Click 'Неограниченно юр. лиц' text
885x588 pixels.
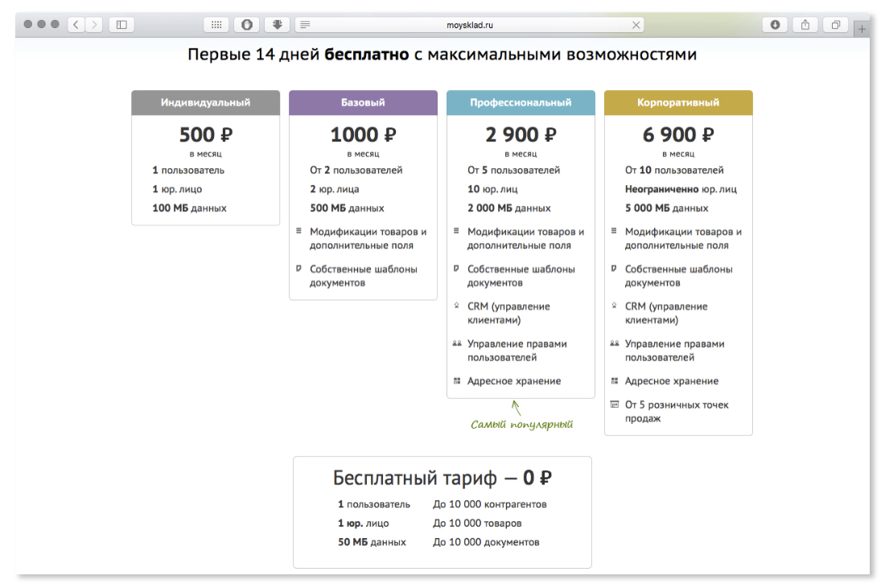(681, 190)
